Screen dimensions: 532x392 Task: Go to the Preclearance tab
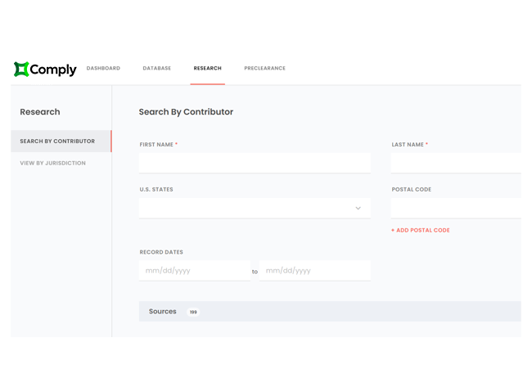(264, 69)
